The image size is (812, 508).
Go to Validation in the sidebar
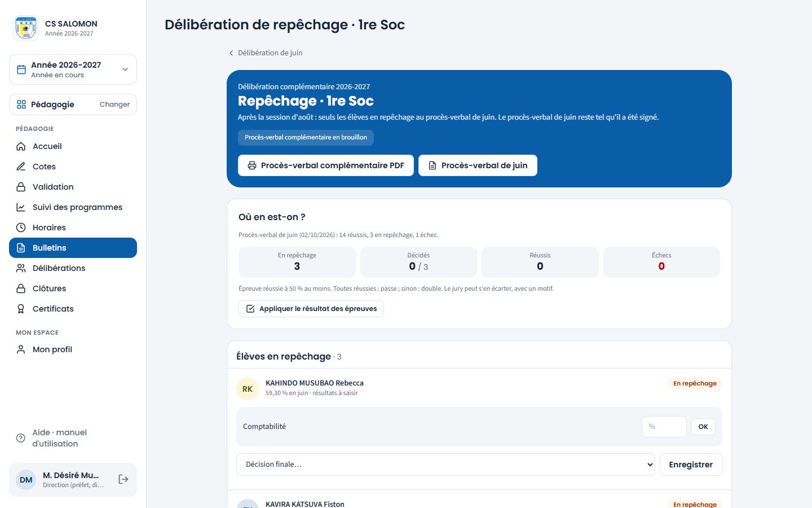73,187
